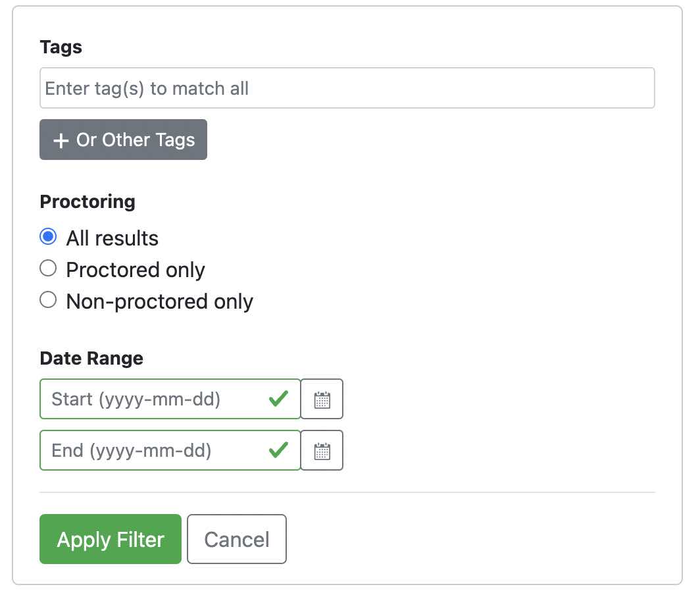Click the Proctoring section heading
The height and width of the screenshot is (595, 700).
(87, 202)
